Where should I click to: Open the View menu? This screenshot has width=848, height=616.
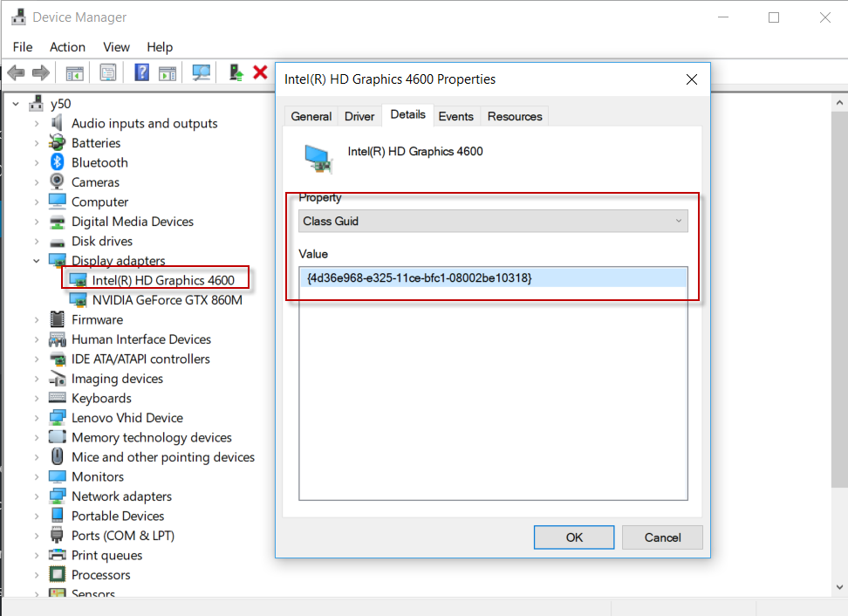click(x=116, y=47)
